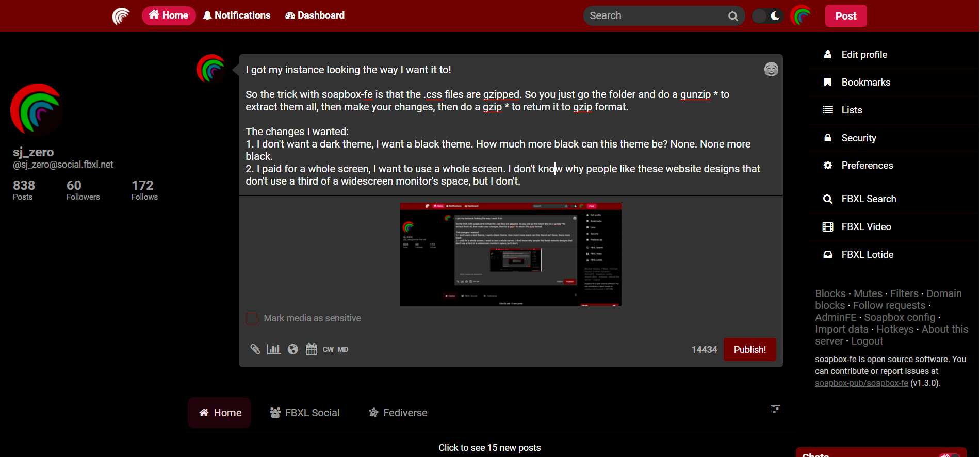
Task: Open Notifications from the top bar
Action: tap(237, 15)
